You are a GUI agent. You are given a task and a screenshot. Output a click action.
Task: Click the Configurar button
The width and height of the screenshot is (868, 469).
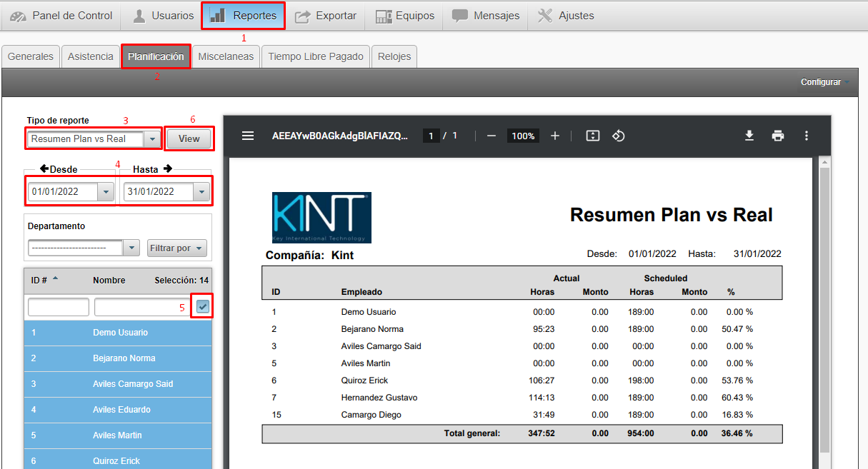(x=824, y=82)
